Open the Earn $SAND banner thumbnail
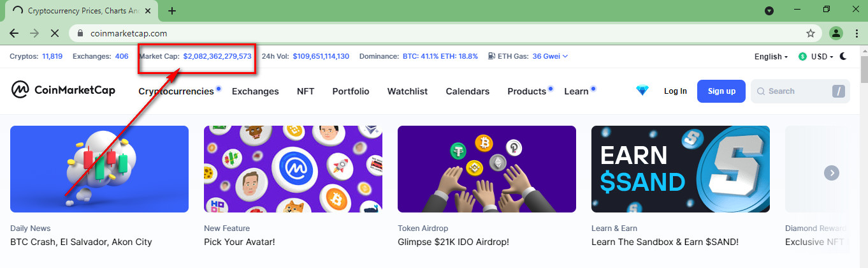This screenshot has height=268, width=868. [x=680, y=169]
